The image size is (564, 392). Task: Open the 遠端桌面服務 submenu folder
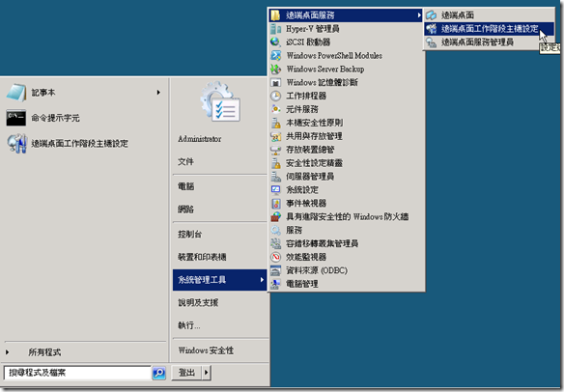[x=346, y=15]
